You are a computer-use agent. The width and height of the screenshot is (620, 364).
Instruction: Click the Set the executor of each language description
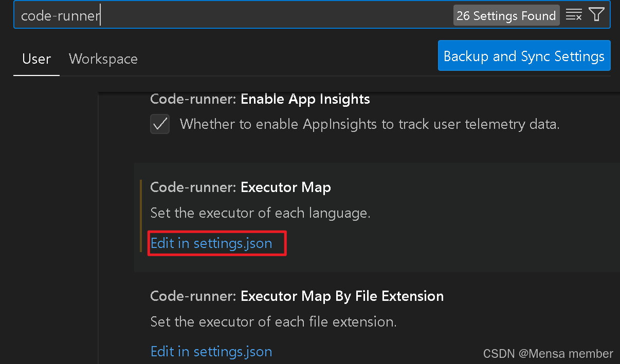pos(260,213)
